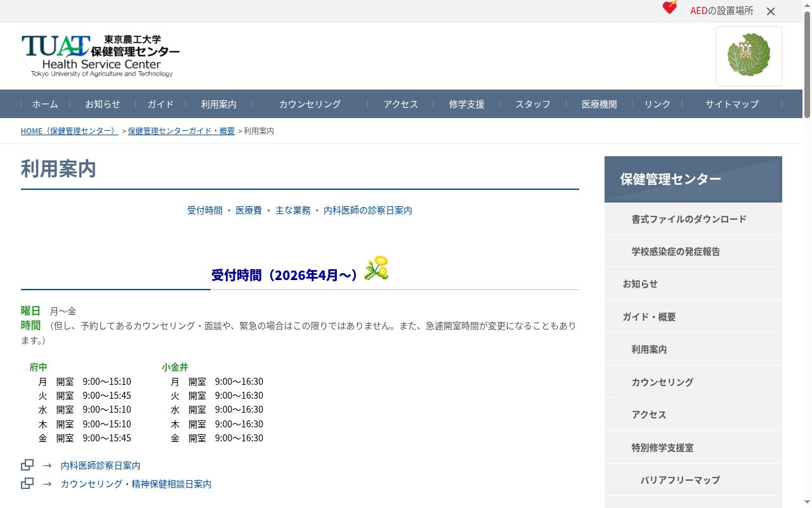Image resolution: width=812 pixels, height=508 pixels.
Task: Click the dandelion flower image
Action: 376,268
